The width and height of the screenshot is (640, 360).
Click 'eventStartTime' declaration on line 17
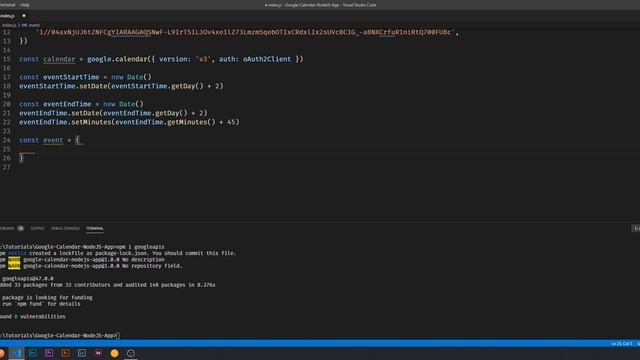tap(71, 77)
